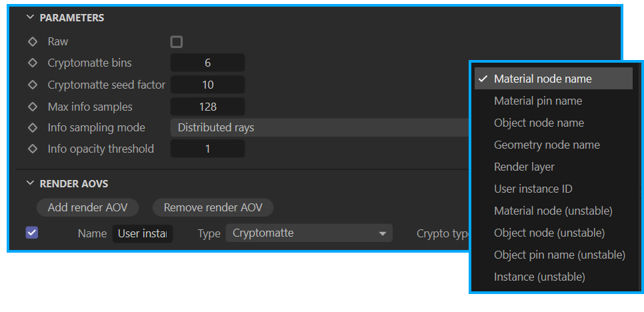
Task: Pick Object node name in the menu
Action: tap(539, 123)
